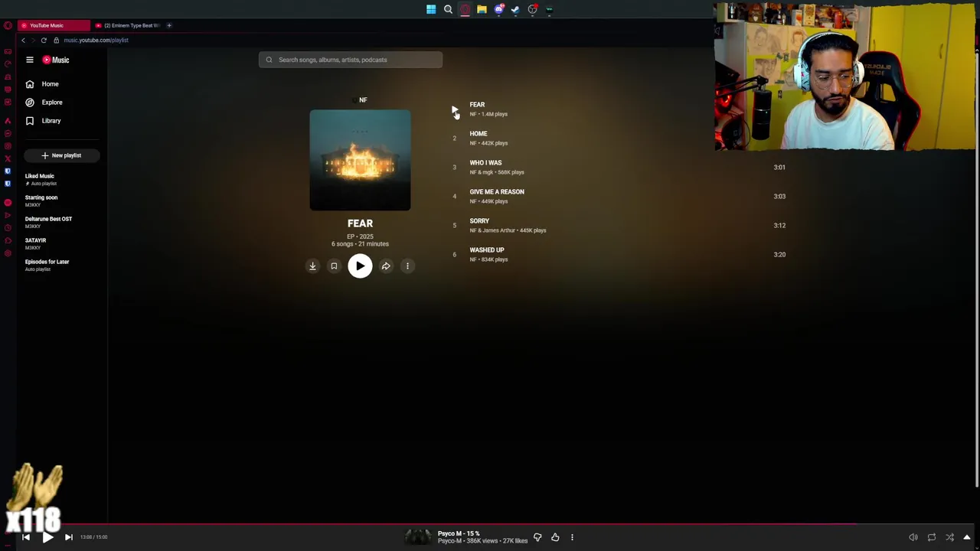Switch to the Eminem Type Beat tab
980x551 pixels.
(x=127, y=25)
